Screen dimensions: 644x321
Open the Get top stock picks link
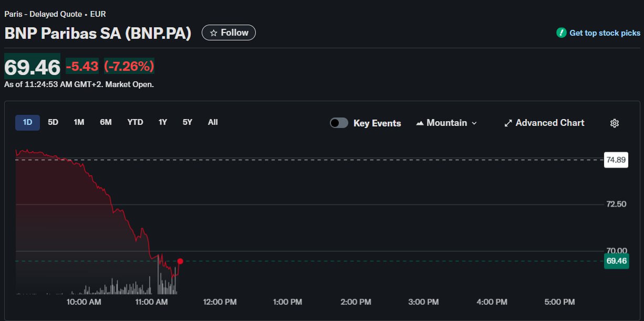605,33
